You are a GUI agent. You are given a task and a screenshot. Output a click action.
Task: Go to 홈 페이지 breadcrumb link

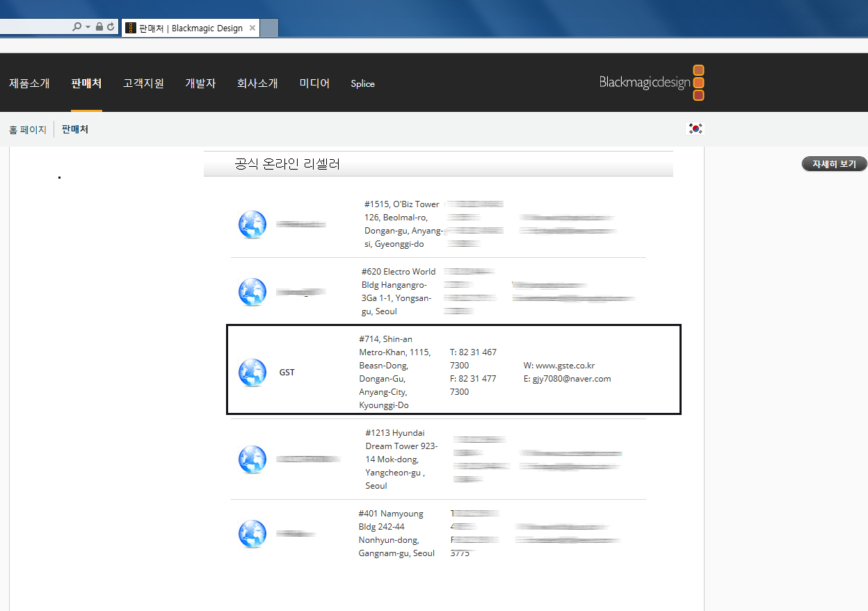pyautogui.click(x=28, y=129)
